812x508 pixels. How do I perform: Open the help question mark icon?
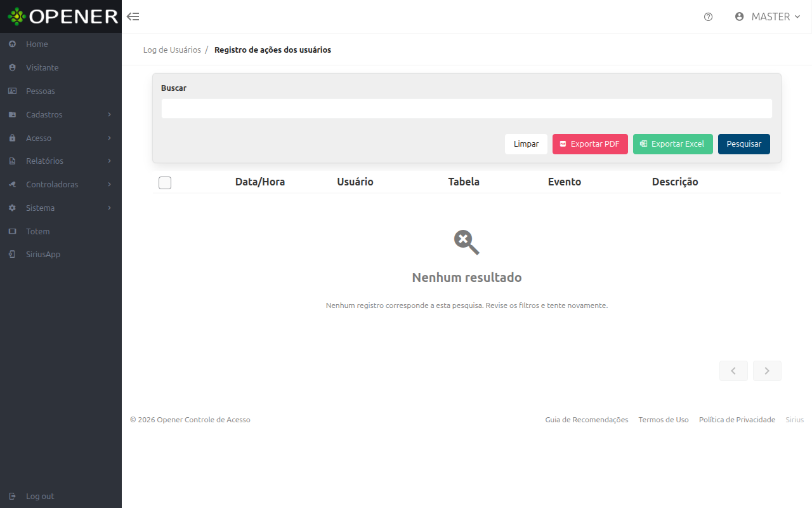[x=709, y=17]
